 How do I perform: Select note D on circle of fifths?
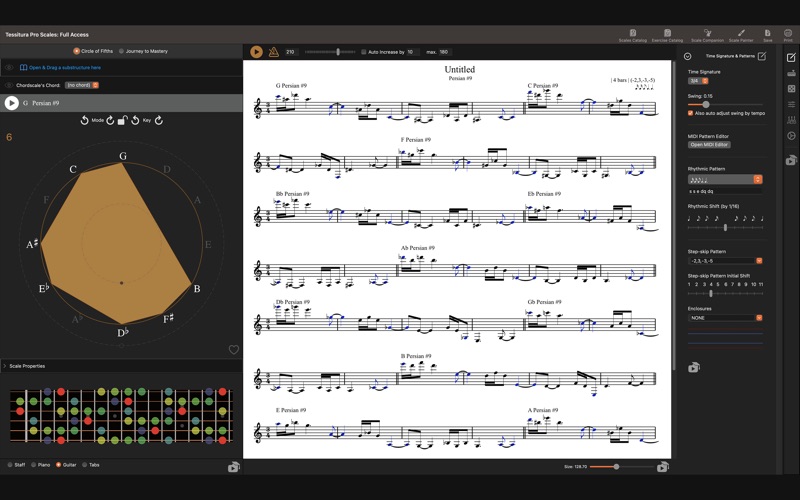click(x=166, y=169)
